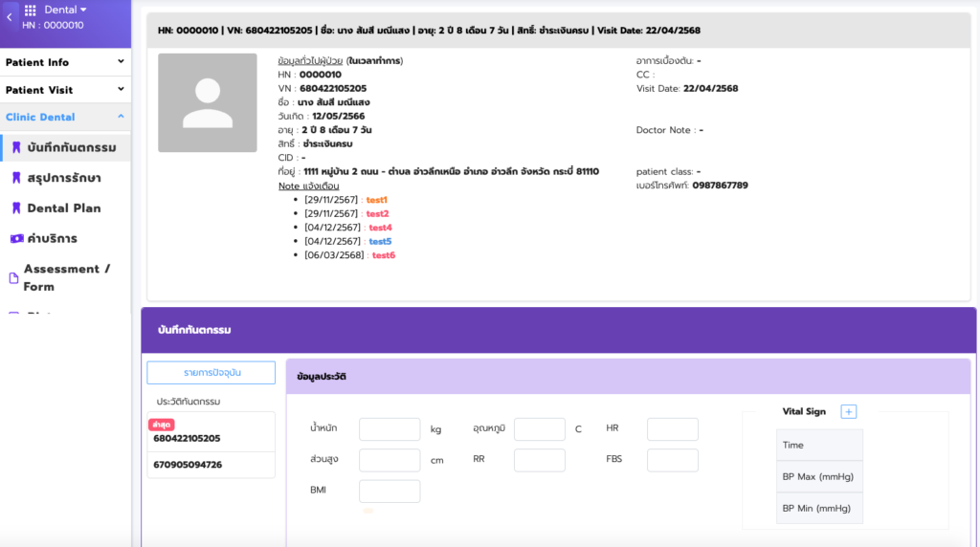Open the app grid icon beside Dental

click(31, 11)
